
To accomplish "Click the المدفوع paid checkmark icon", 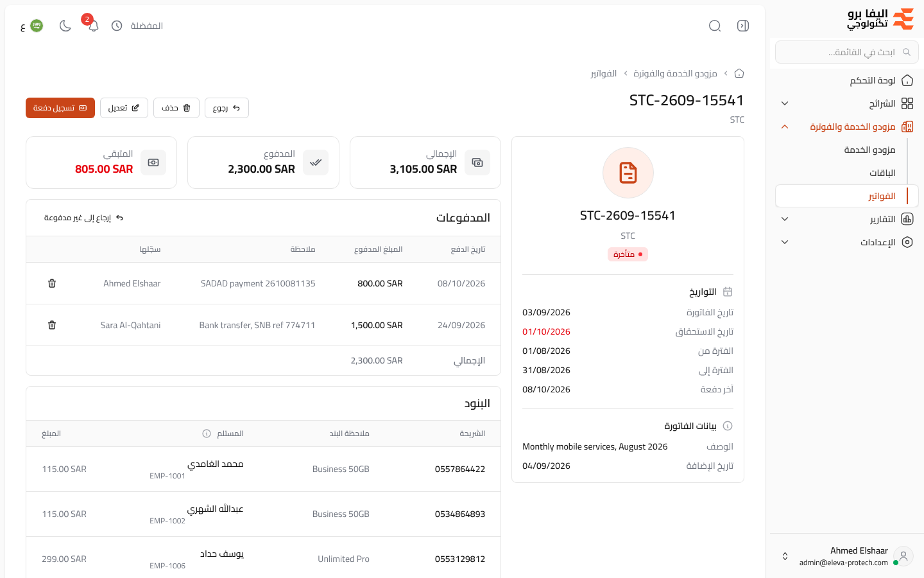I will [x=316, y=162].
